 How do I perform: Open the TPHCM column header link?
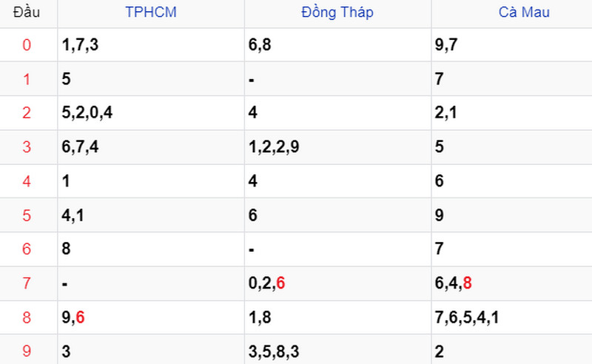pos(151,12)
